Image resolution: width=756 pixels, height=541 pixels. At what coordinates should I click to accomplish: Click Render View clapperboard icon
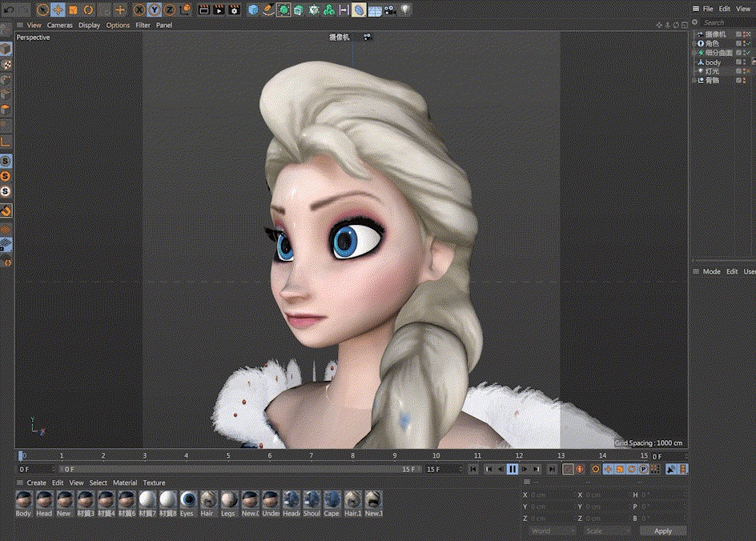[204, 9]
